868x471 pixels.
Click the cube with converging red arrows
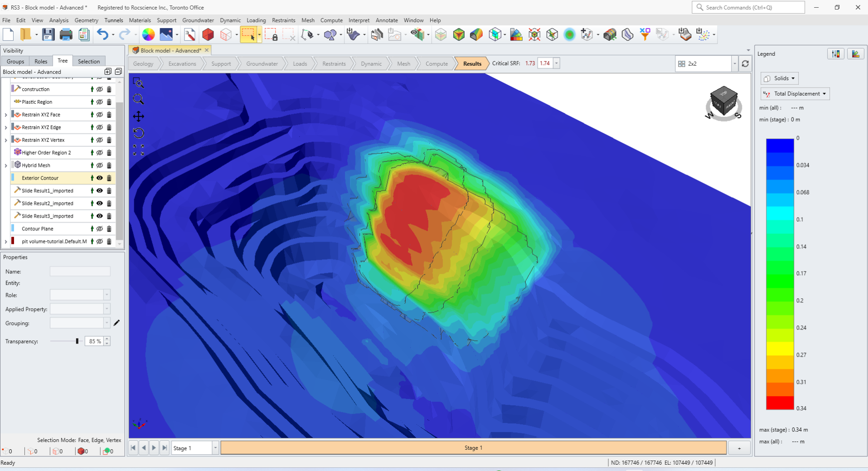[x=534, y=34]
